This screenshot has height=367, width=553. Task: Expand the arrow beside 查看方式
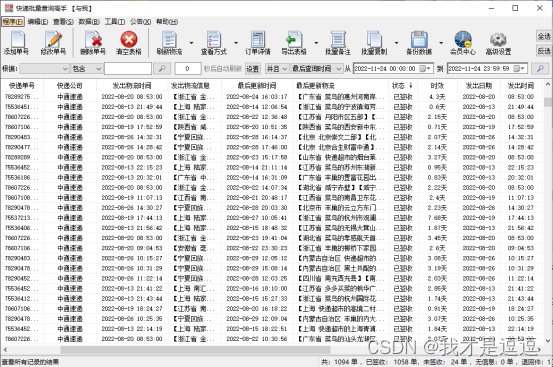click(x=236, y=43)
